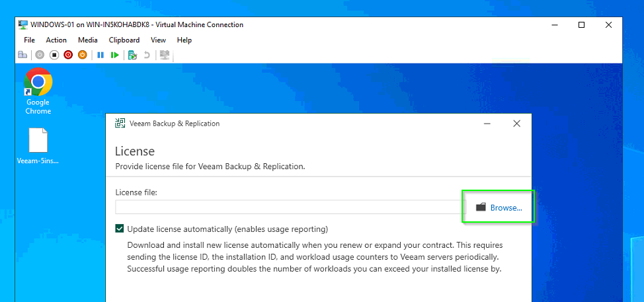Click the grayed-out Start VM icon

[40, 55]
